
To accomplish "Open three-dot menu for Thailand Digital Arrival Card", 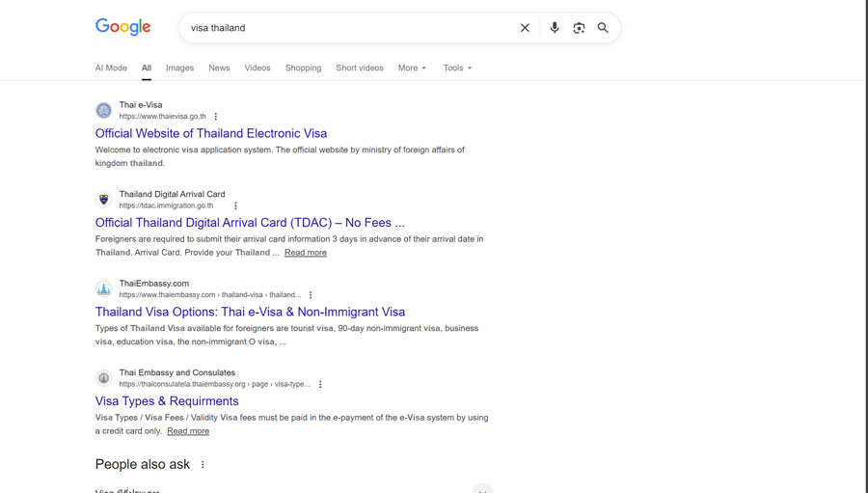I will (x=235, y=205).
